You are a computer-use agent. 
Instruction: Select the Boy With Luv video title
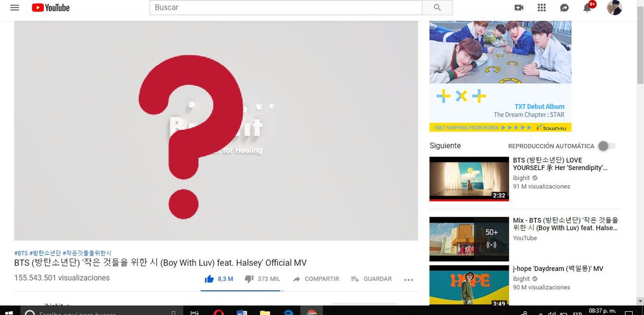click(160, 262)
